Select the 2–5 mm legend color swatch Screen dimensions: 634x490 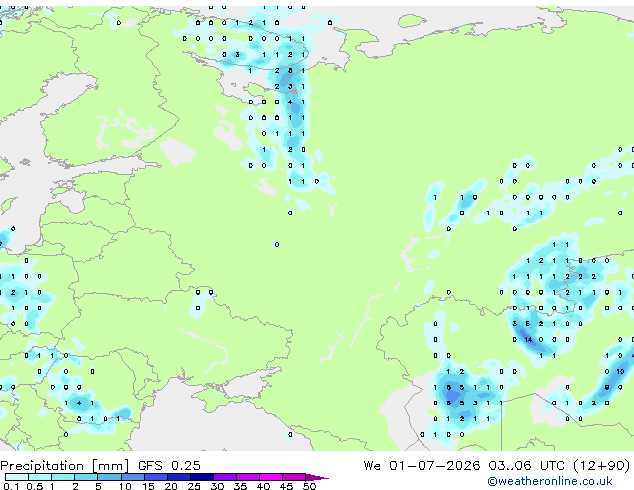pos(86,477)
